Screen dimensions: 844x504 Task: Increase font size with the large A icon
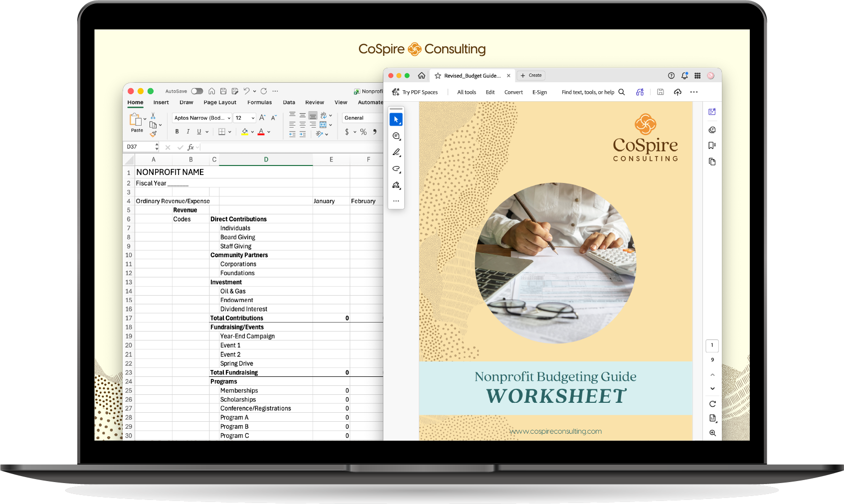(x=262, y=118)
